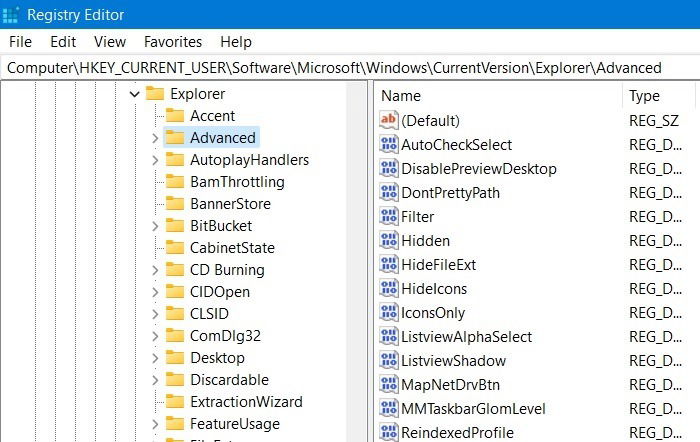Open the View menu

click(x=110, y=42)
